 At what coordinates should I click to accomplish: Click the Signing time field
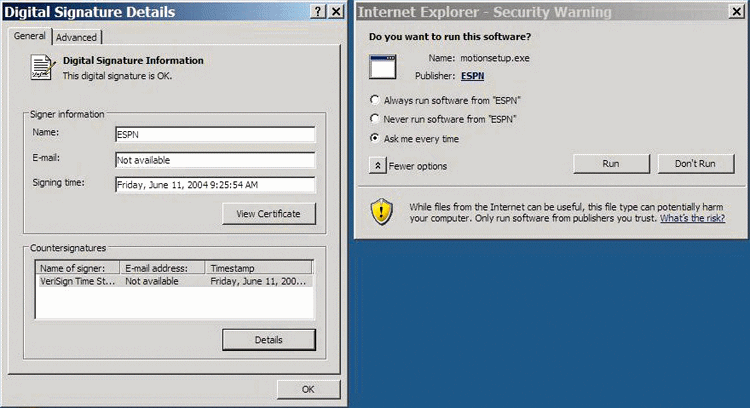click(x=215, y=185)
